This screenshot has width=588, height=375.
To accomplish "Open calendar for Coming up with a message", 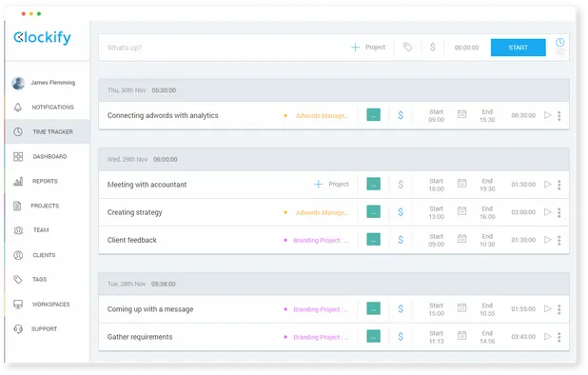I will point(462,307).
